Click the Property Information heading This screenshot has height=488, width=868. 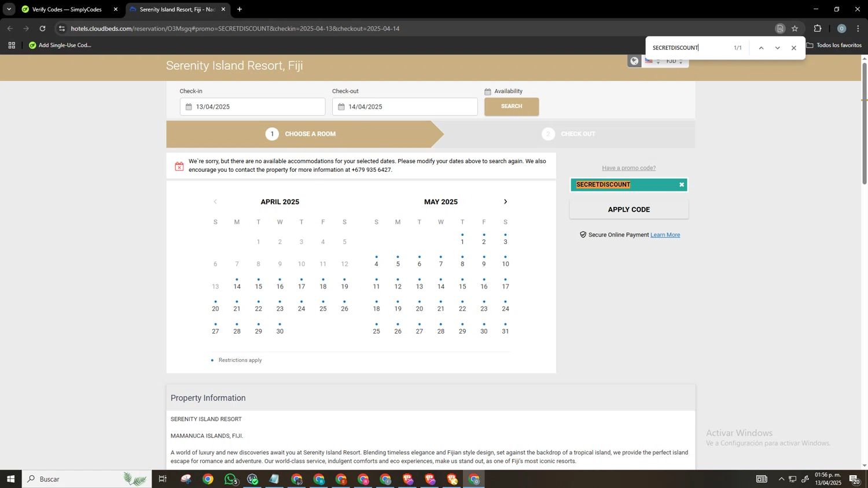coord(208,398)
